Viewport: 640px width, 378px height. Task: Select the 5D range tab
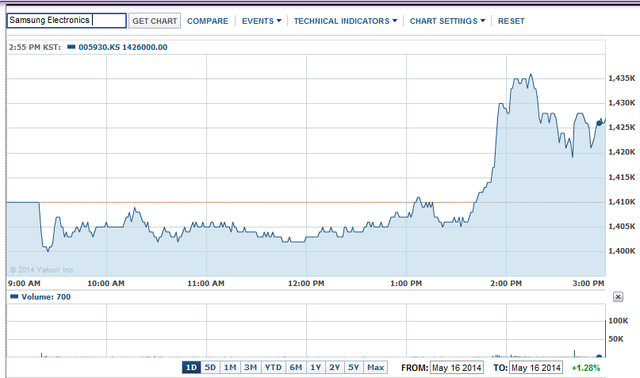pos(210,367)
